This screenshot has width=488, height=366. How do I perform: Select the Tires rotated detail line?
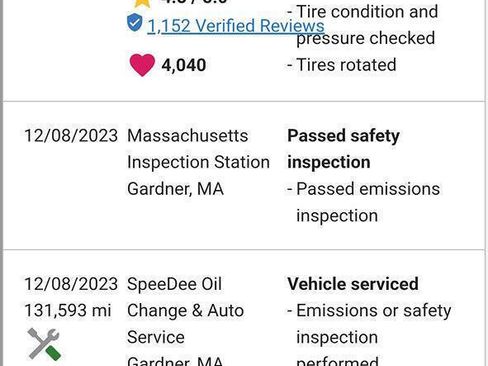342,65
